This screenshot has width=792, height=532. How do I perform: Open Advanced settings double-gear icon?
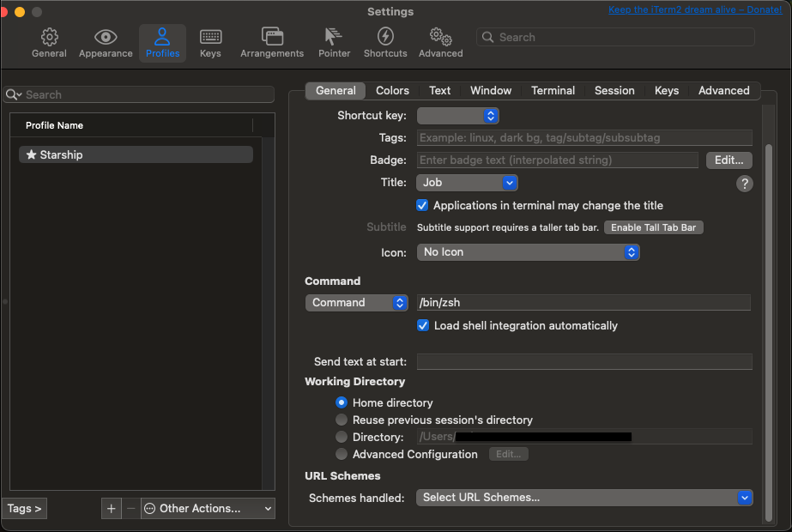(x=440, y=36)
